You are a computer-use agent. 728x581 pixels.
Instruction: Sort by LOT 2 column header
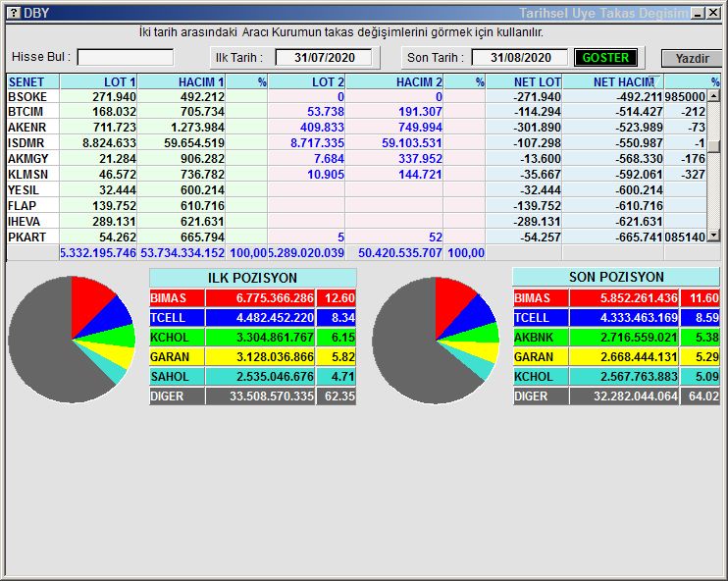point(306,81)
